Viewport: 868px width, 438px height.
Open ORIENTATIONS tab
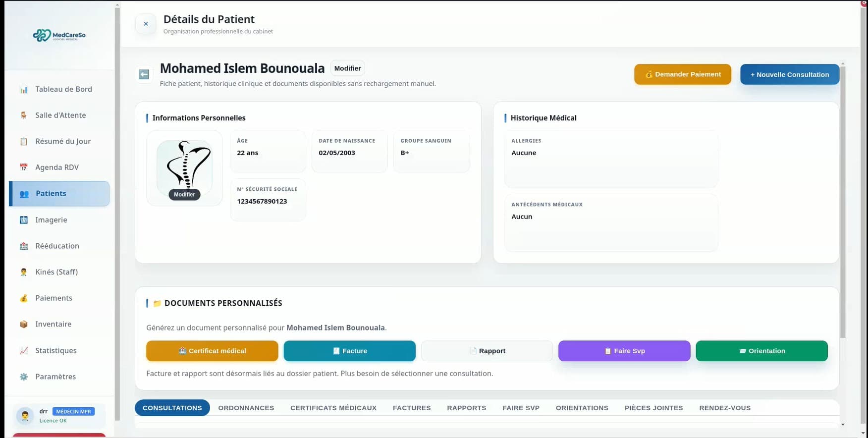pos(582,408)
